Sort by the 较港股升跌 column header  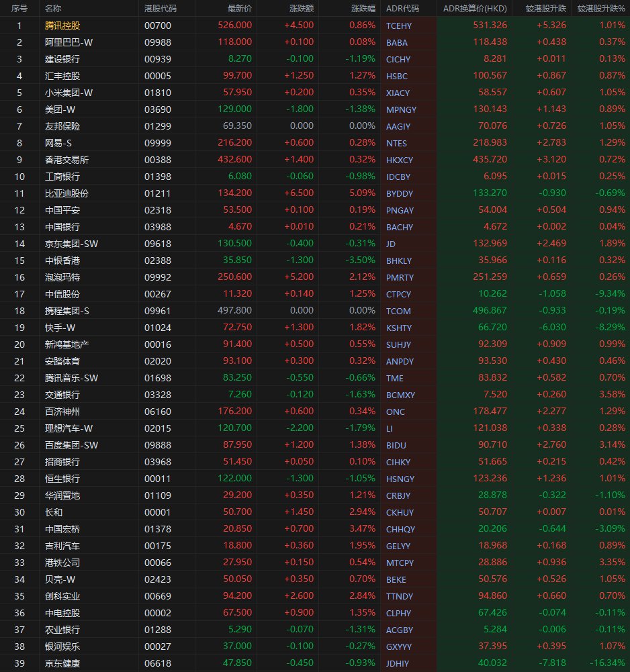point(546,9)
